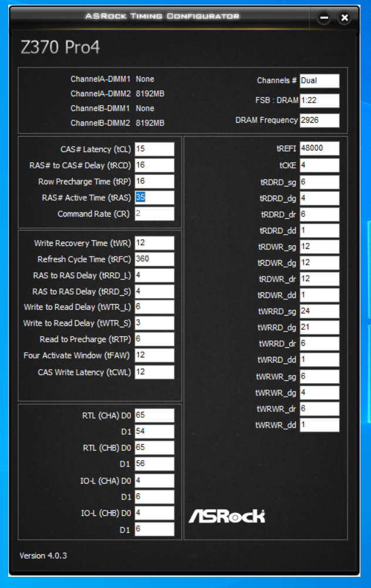
Task: Click the ChannelA-DIMM2 8192MB value
Action: [x=150, y=93]
